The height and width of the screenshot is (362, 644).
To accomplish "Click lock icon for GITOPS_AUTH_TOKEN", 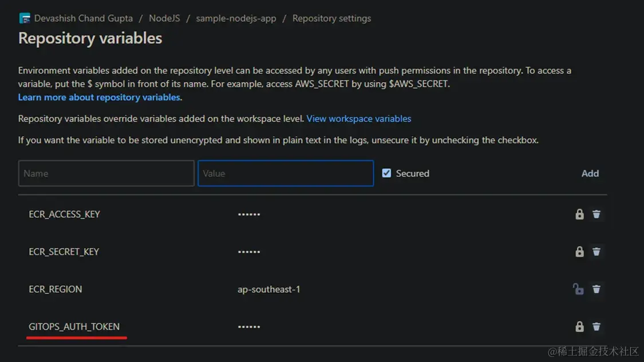I will click(x=579, y=327).
